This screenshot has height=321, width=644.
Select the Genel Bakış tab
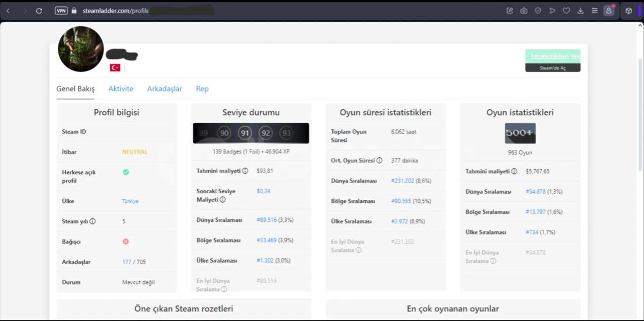[75, 89]
